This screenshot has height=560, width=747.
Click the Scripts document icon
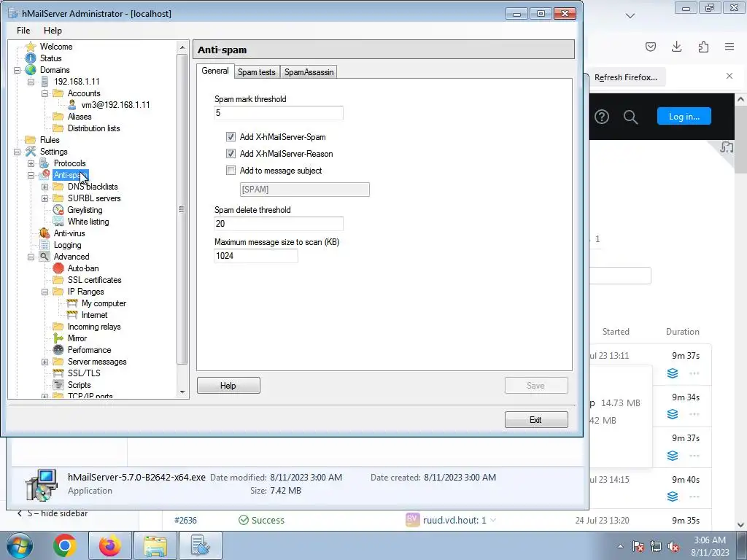pos(58,385)
